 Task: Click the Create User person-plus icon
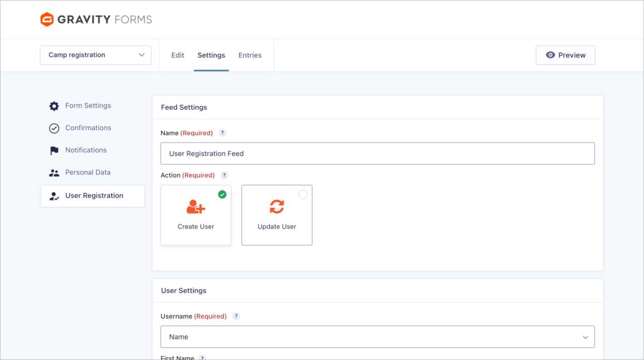click(x=196, y=207)
